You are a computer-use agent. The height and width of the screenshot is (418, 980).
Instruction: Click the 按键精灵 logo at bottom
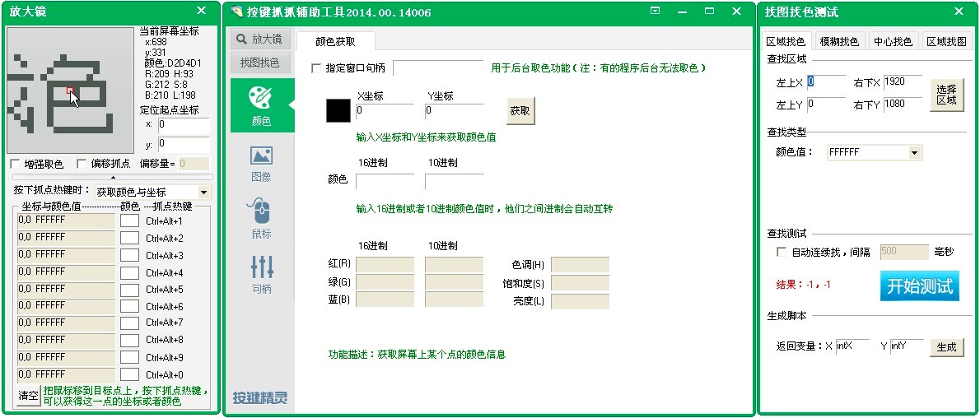click(260, 398)
